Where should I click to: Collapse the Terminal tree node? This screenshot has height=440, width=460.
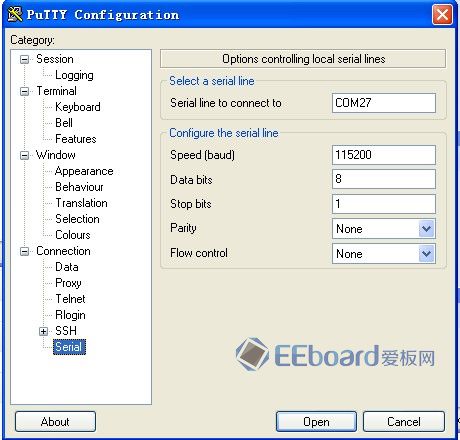coord(24,91)
